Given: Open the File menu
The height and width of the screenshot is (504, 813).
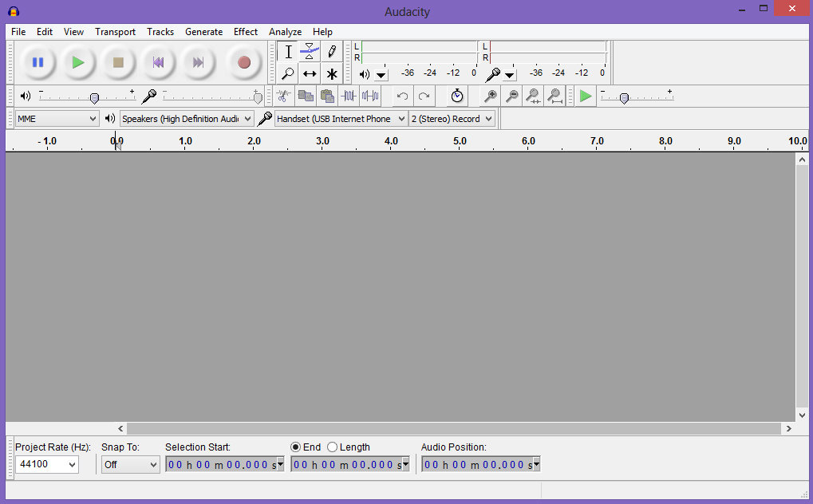Looking at the screenshot, I should (18, 32).
